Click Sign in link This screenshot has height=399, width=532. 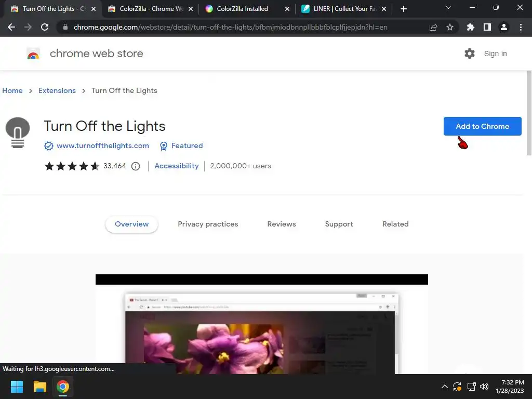click(x=495, y=54)
